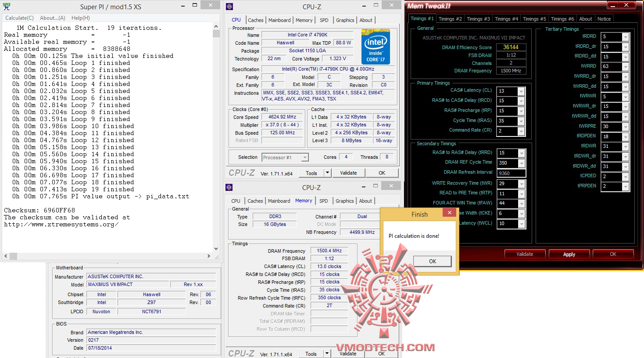Click Tools button in CPU-Z Memory window
Image resolution: width=644 pixels, height=358 pixels.
coord(311,354)
